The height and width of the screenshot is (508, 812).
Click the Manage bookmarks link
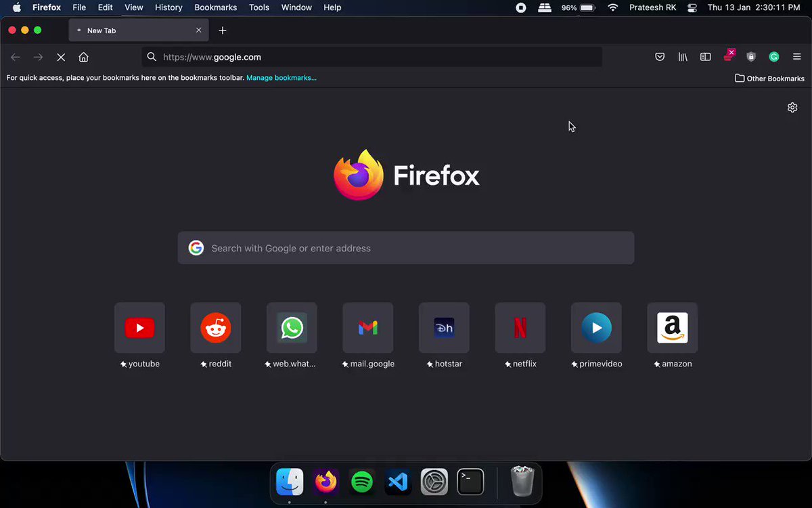click(x=281, y=78)
